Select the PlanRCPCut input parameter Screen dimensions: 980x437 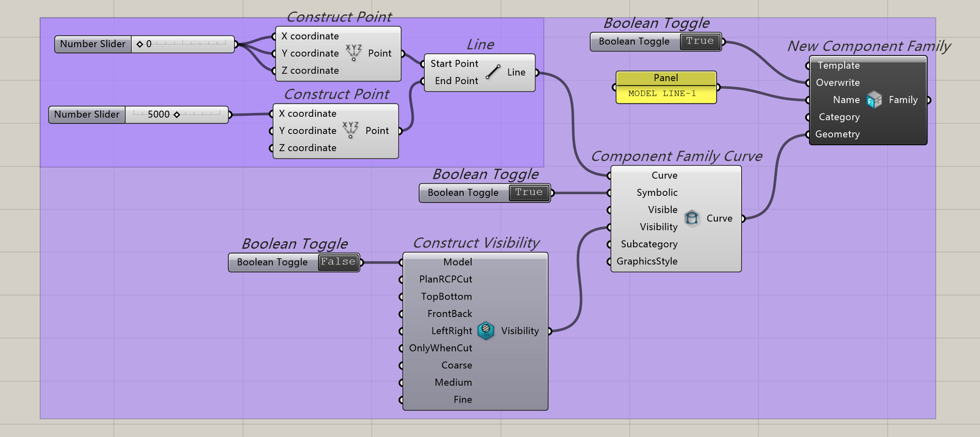(x=445, y=279)
